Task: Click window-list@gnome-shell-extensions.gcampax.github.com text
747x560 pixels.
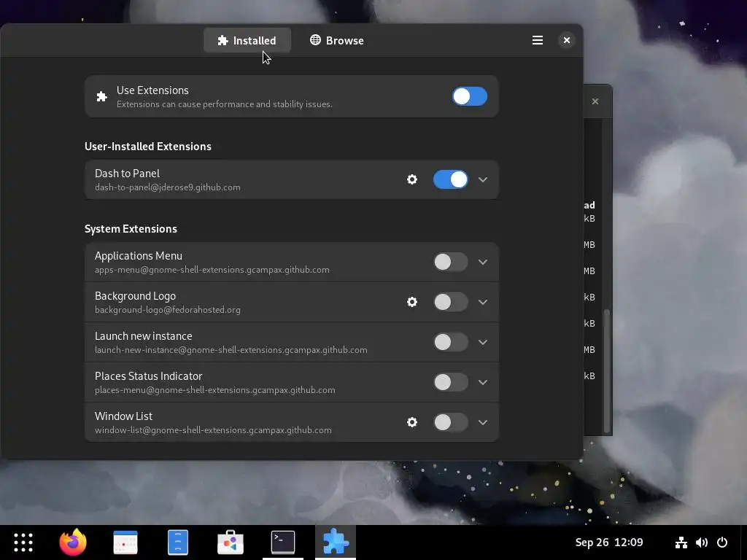Action: 213,430
